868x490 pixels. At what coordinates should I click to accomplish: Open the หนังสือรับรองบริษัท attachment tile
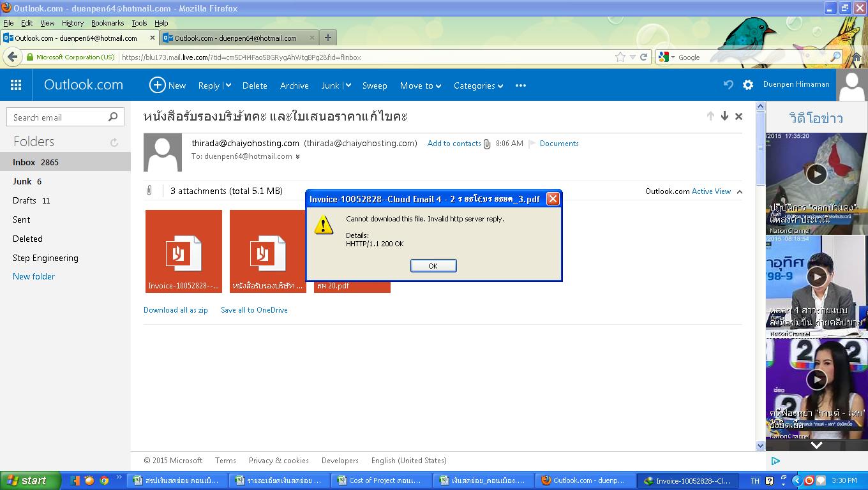[268, 251]
